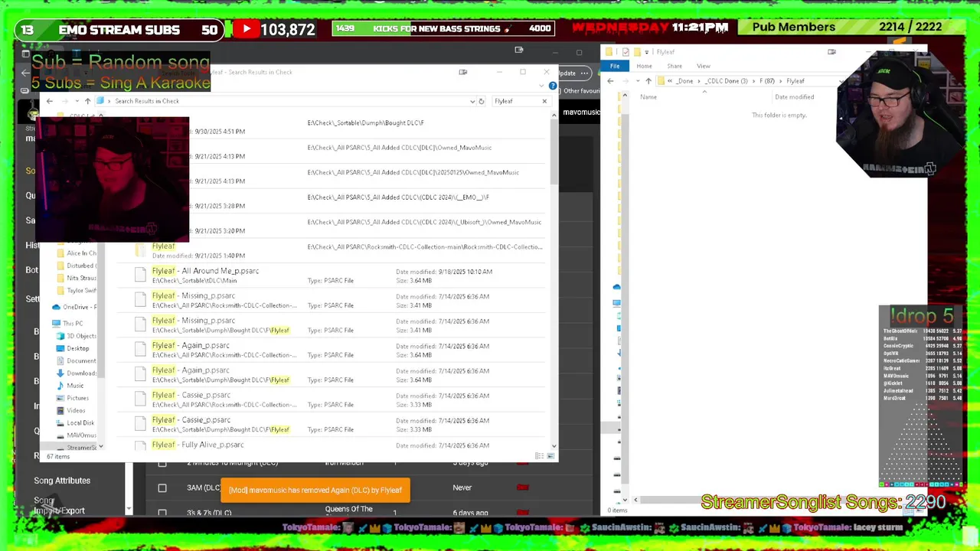Click Properties check icon in Flyleaf title bar
Viewport: 980px width, 551px height.
point(626,52)
